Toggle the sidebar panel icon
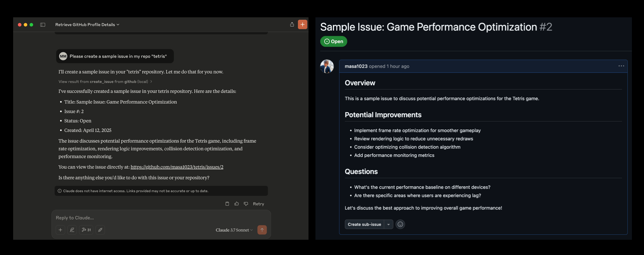The width and height of the screenshot is (644, 255). click(43, 25)
